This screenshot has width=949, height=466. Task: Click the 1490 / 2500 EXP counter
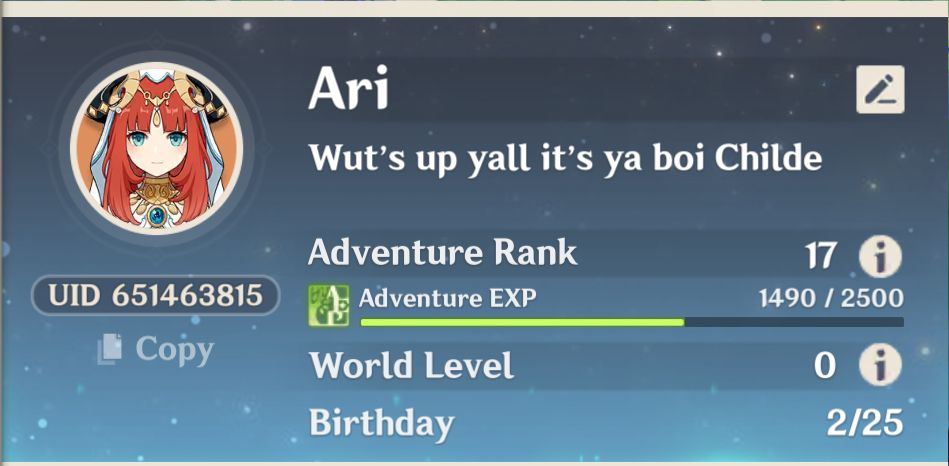coord(831,298)
